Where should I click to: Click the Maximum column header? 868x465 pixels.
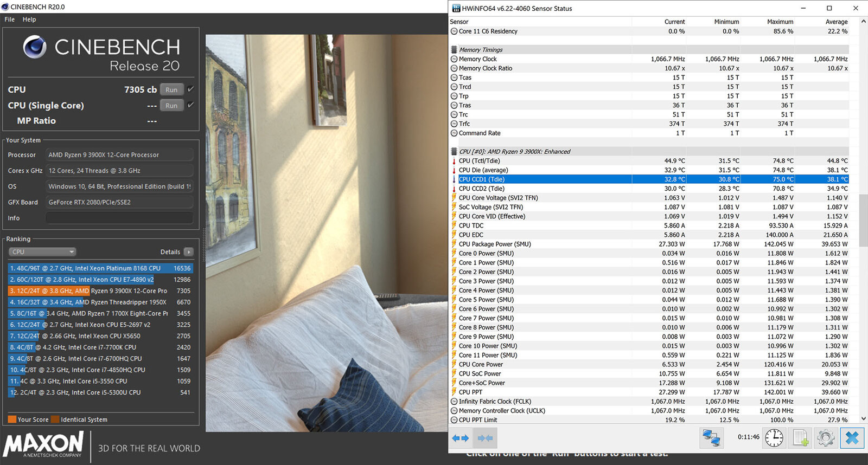(x=780, y=22)
